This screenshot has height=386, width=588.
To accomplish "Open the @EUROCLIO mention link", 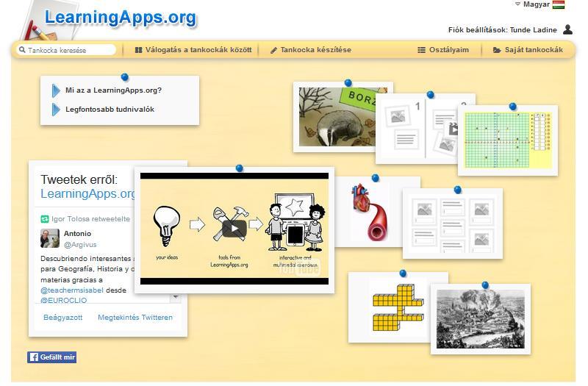I will coord(64,300).
